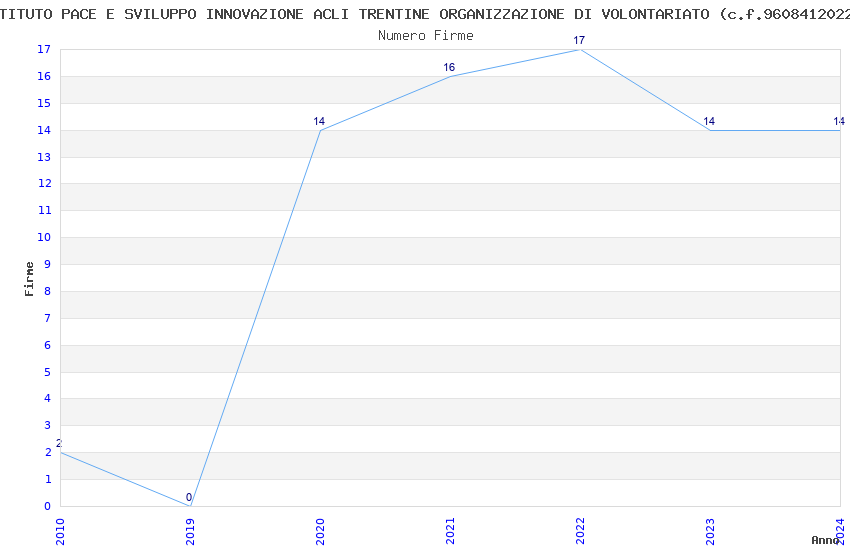Click y-axis tick label 3
This screenshot has width=850, height=550.
pyautogui.click(x=48, y=425)
